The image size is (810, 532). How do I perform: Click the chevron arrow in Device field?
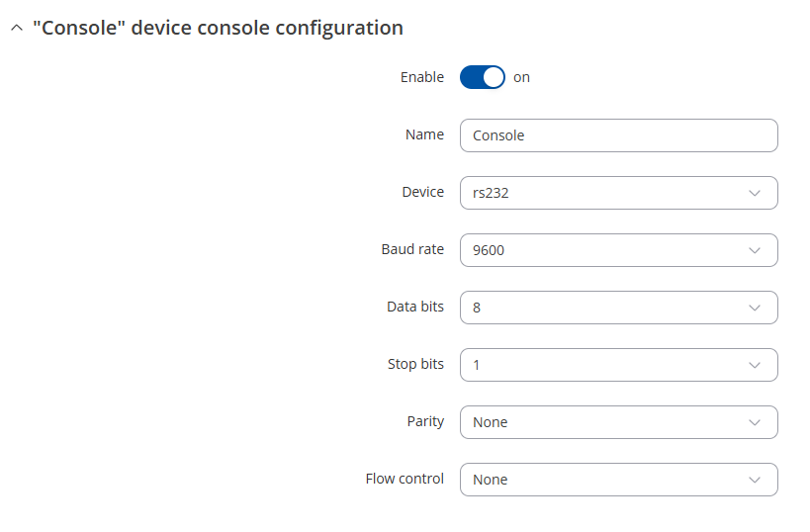(x=755, y=193)
